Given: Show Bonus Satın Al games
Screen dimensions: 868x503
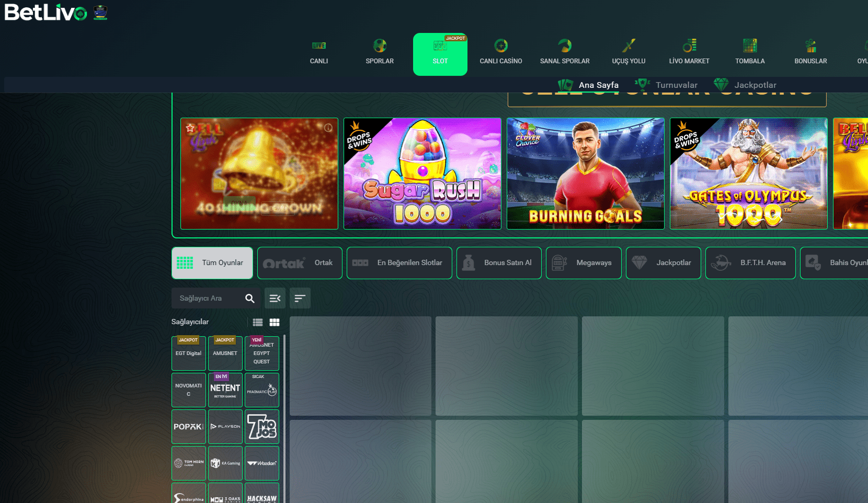Looking at the screenshot, I should [x=499, y=263].
